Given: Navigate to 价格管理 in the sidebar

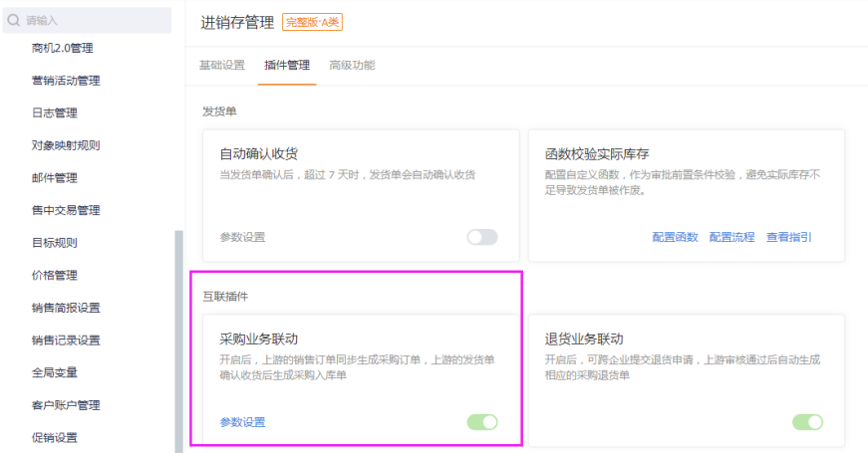Looking at the screenshot, I should click(x=54, y=276).
